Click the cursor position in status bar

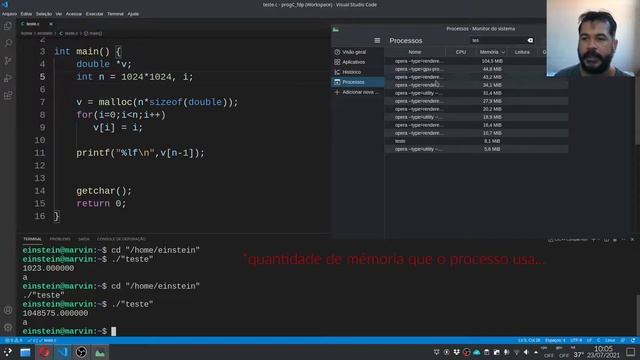point(529,340)
